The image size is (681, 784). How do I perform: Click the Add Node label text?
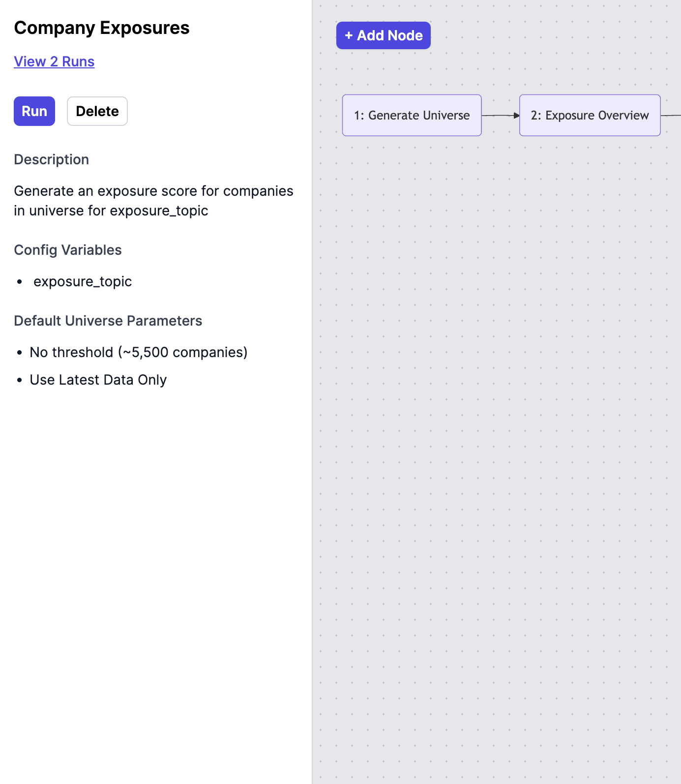[390, 35]
